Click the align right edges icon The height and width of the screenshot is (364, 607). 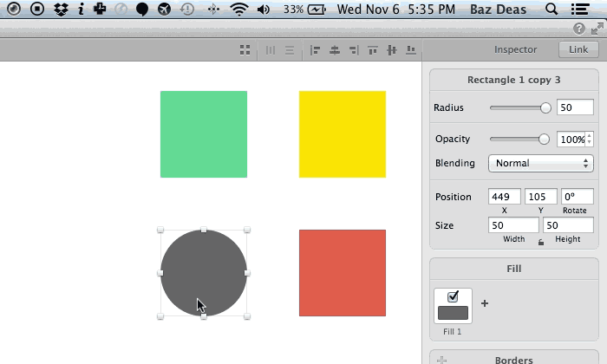353,50
